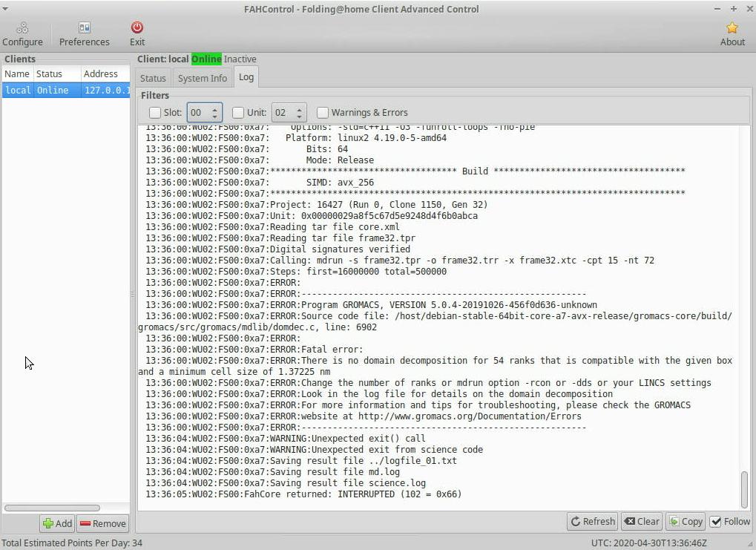Viewport: 756px width, 550px height.
Task: Click the red Exit power icon
Action: (x=137, y=34)
